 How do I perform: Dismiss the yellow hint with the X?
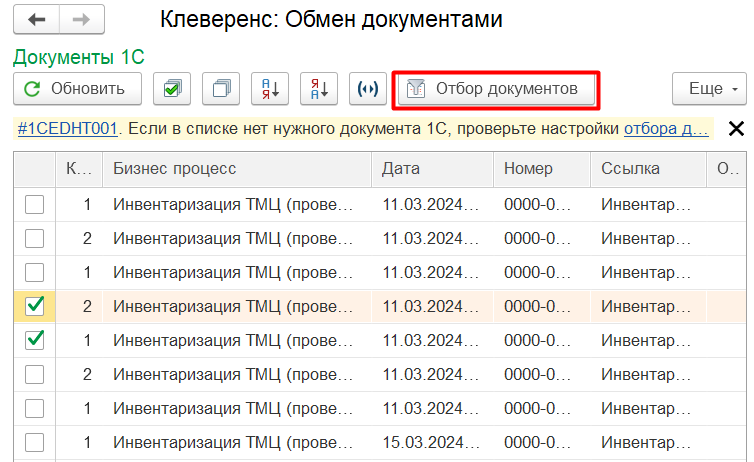pyautogui.click(x=736, y=129)
